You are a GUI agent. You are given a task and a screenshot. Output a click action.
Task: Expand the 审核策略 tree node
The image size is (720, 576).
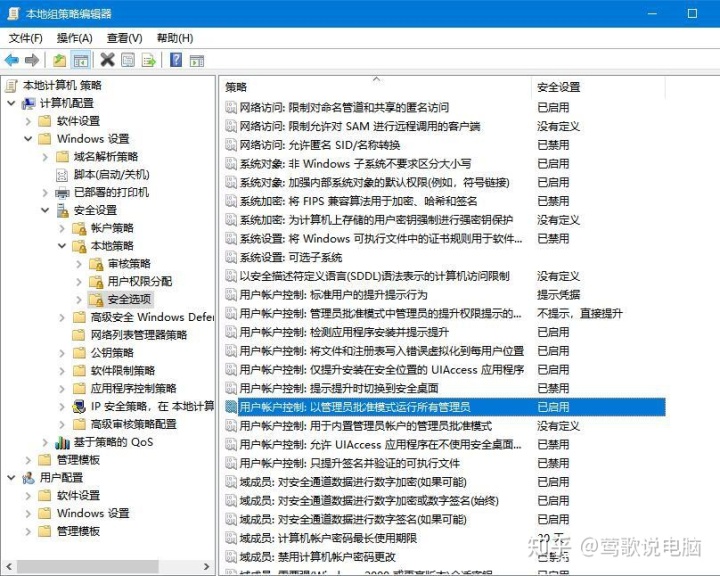tap(79, 264)
